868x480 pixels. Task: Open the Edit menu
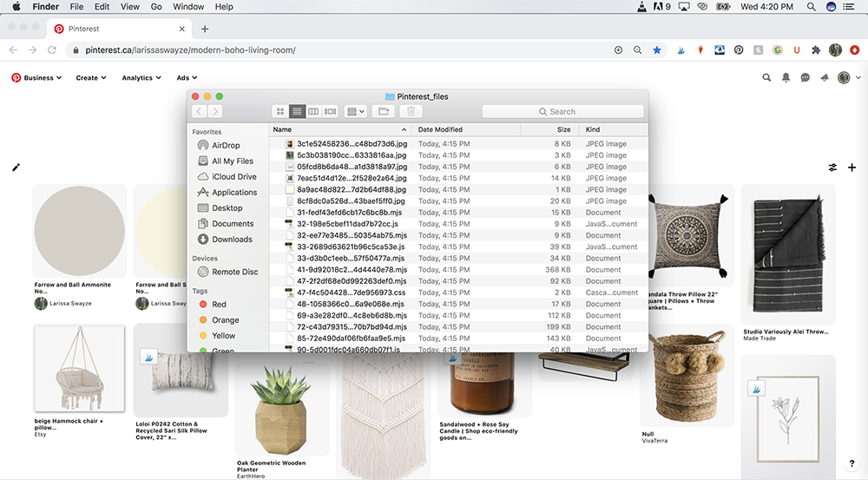point(102,7)
